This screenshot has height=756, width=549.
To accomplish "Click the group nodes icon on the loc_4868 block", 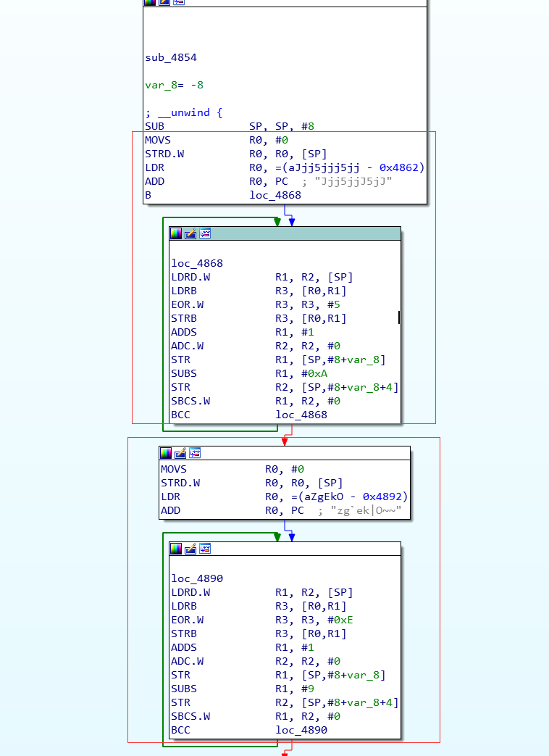I will pos(205,233).
